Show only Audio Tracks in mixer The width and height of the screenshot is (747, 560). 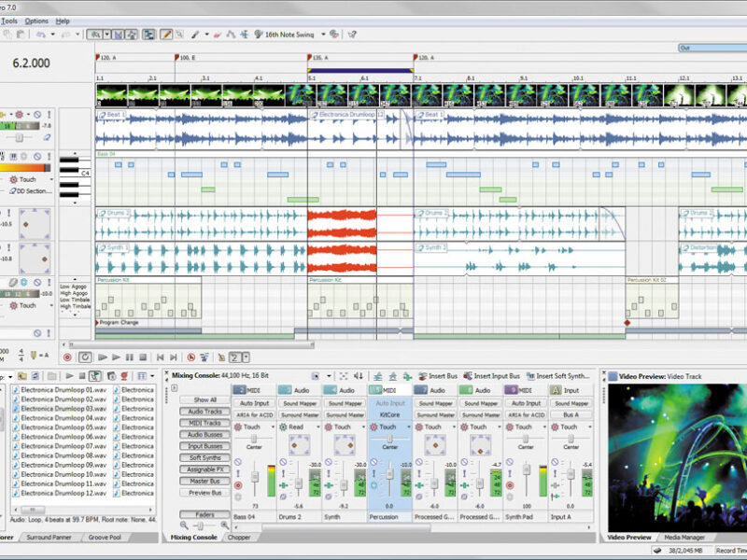204,411
